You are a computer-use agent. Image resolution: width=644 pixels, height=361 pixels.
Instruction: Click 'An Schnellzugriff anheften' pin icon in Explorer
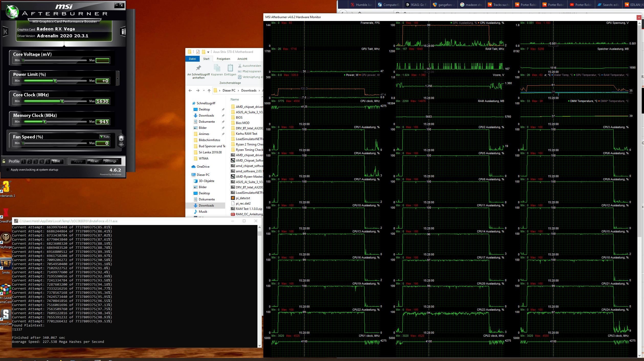(x=198, y=68)
